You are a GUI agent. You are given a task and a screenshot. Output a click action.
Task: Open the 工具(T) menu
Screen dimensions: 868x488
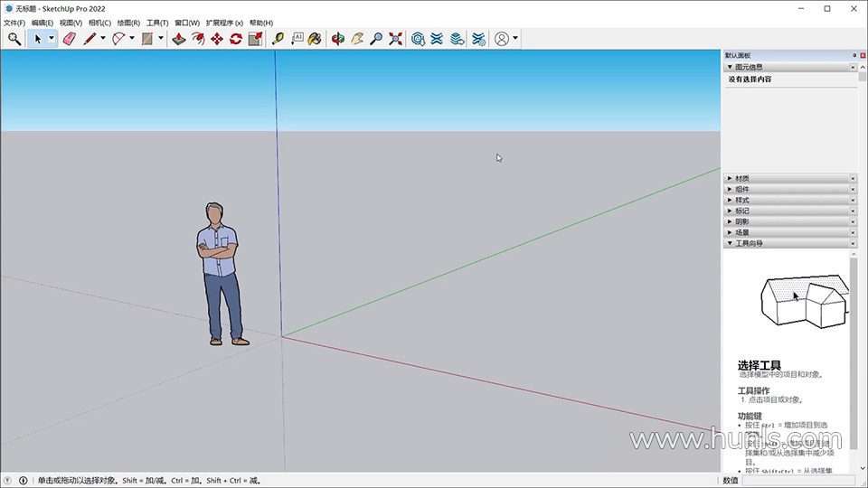tap(157, 23)
